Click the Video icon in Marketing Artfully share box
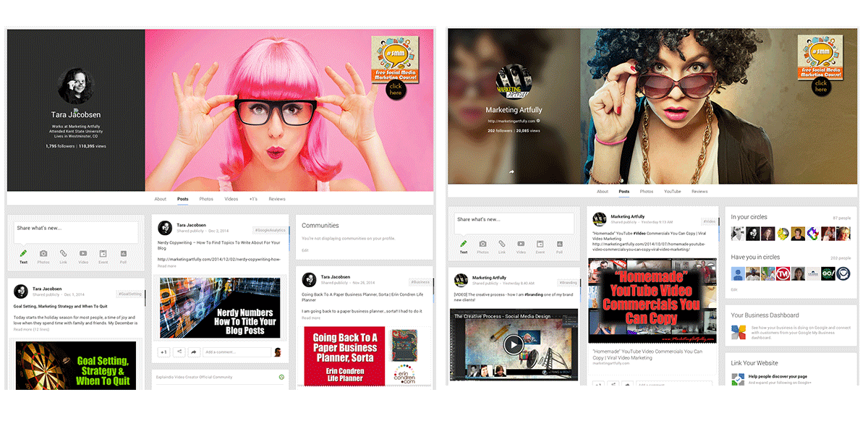The height and width of the screenshot is (434, 868). [x=521, y=244]
